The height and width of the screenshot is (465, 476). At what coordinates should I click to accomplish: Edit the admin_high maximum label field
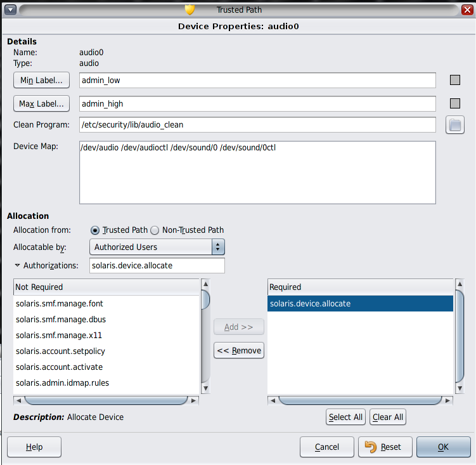click(257, 103)
